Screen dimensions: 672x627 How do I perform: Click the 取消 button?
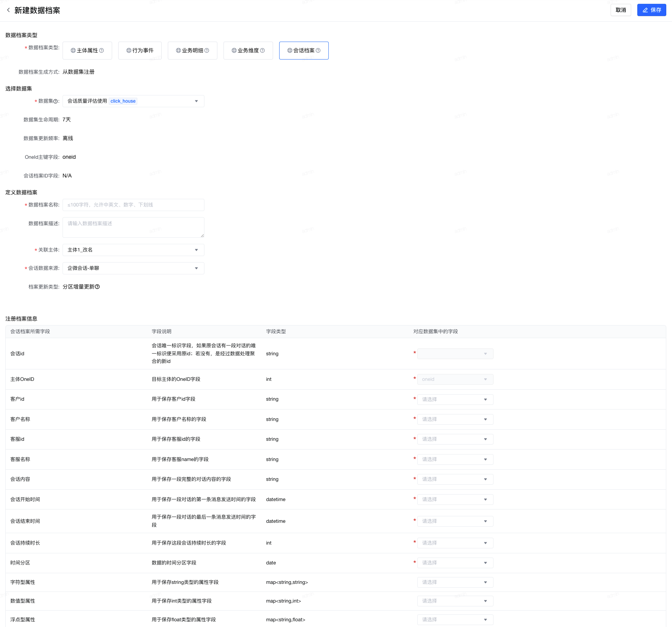point(621,10)
